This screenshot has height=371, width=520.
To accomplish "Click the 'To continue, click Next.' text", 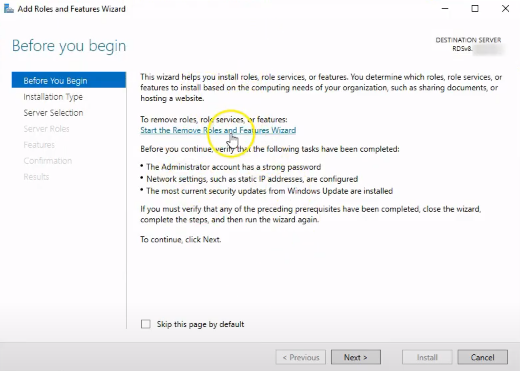I will [181, 239].
